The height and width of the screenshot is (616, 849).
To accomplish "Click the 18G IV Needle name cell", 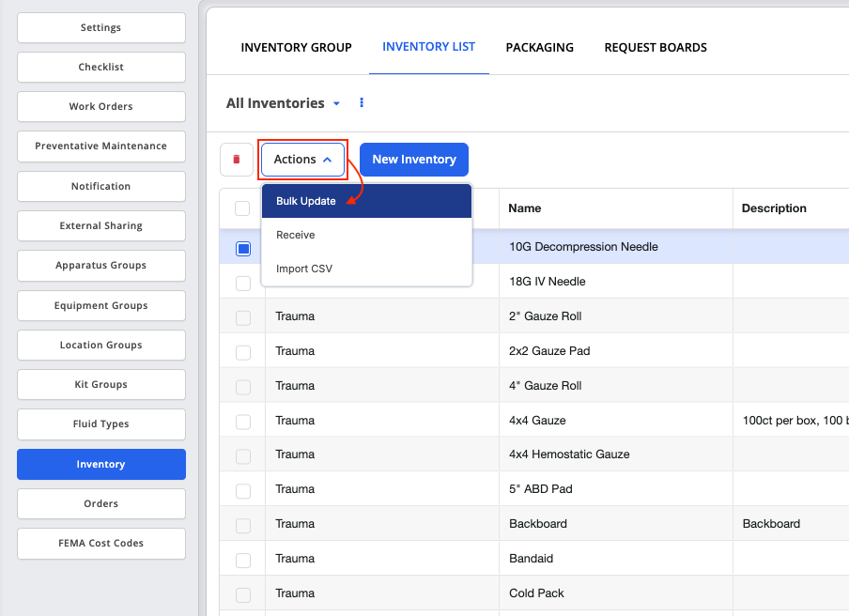I will tap(616, 282).
